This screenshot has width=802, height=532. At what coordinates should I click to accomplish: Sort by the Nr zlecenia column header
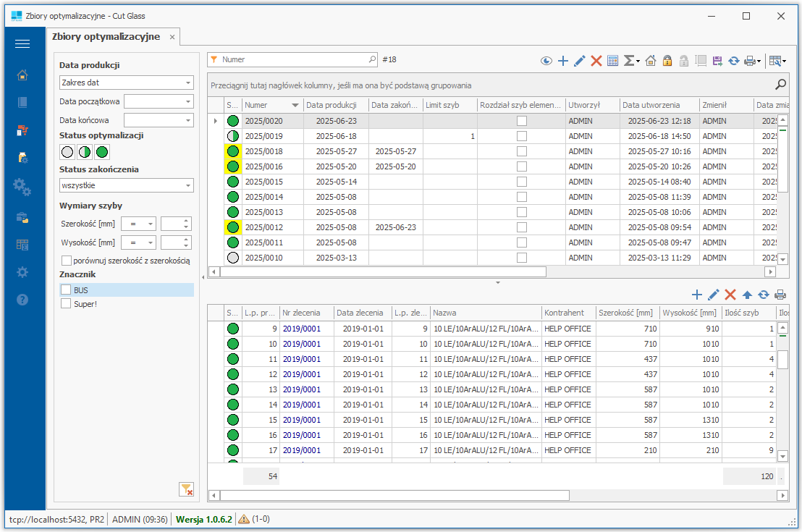pos(306,313)
